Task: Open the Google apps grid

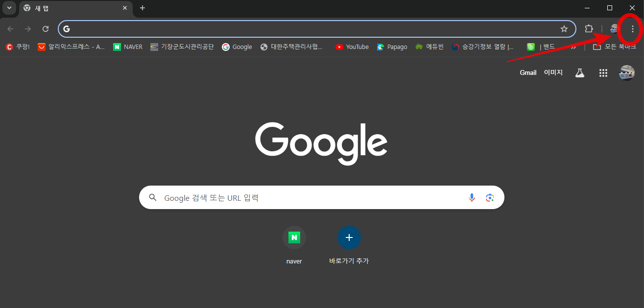Action: [x=603, y=73]
